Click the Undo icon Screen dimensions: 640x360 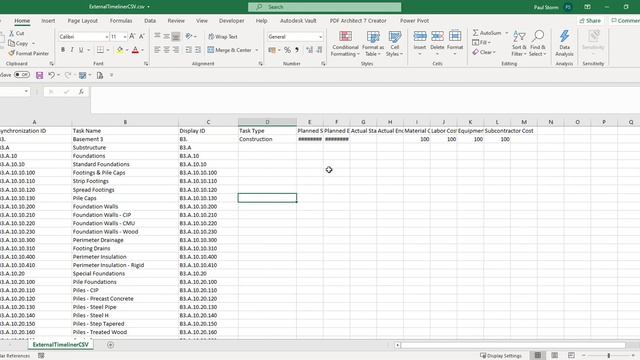point(51,75)
